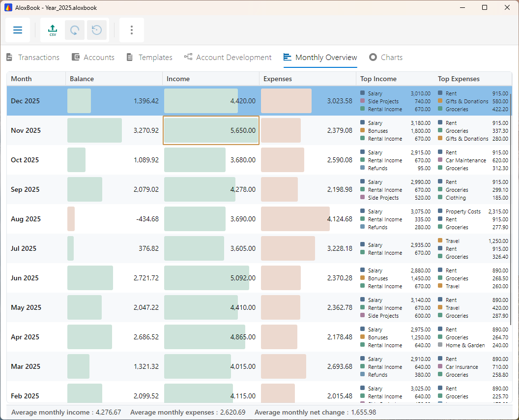The height and width of the screenshot is (420, 519).
Task: Sort by the Balance column header
Action: pyautogui.click(x=114, y=79)
